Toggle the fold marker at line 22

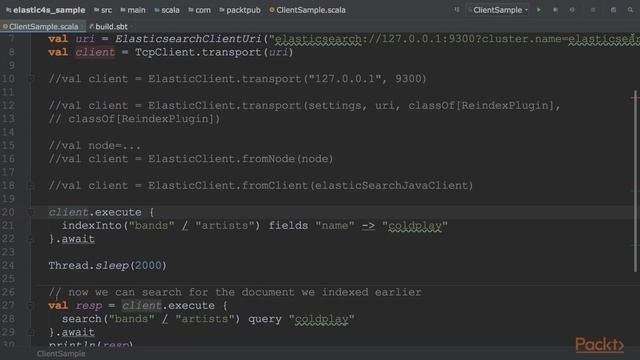click(31, 239)
